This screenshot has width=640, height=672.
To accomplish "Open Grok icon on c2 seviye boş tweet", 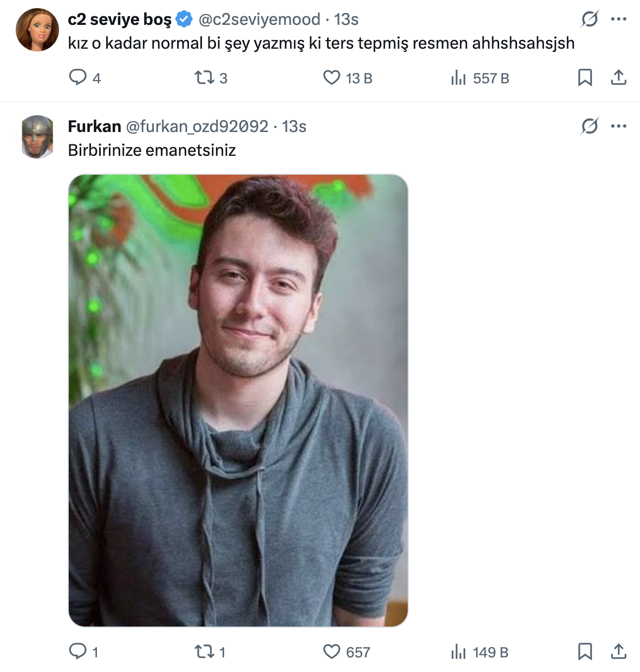I will click(x=589, y=19).
